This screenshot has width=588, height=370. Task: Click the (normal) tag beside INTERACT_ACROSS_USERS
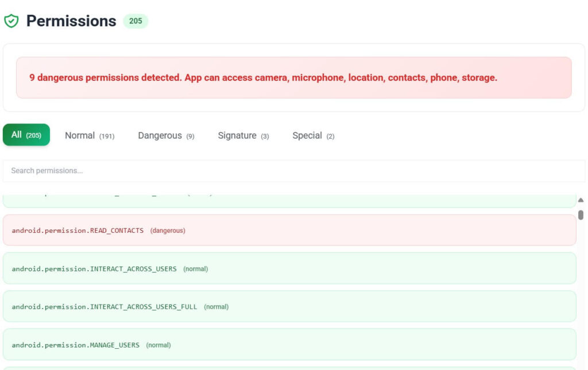(x=195, y=268)
